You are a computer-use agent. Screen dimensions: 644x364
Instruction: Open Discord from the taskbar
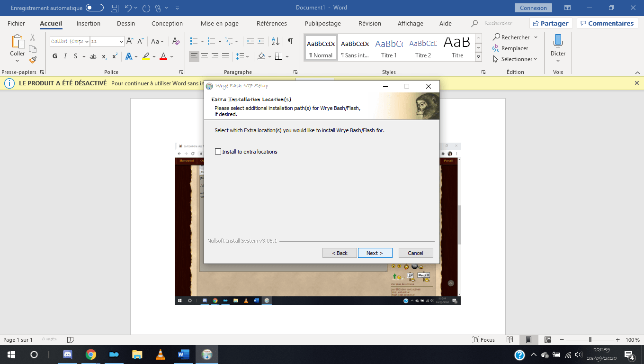click(68, 355)
